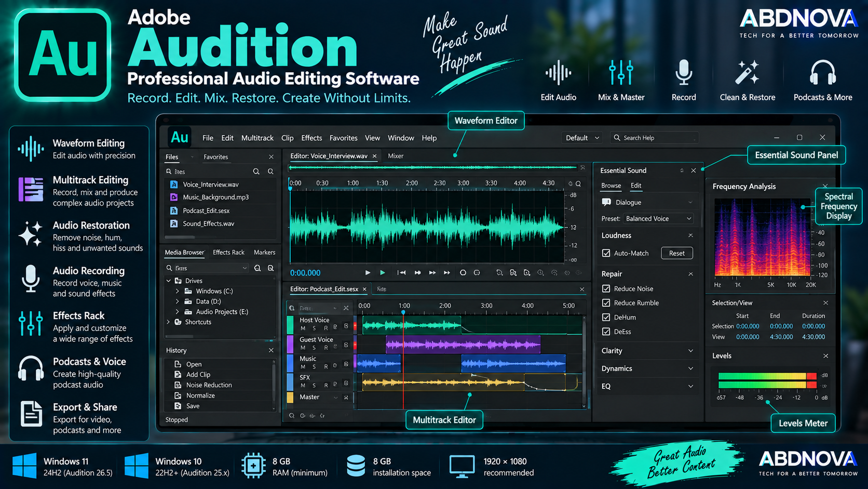Screen dimensions: 868x489
Task: Collapse the Drives tree node
Action: tap(168, 281)
